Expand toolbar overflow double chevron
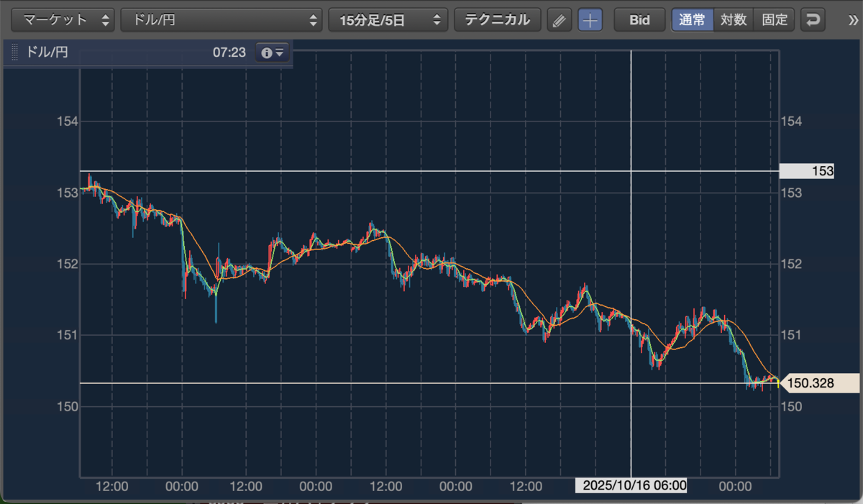863x504 pixels. point(853,20)
